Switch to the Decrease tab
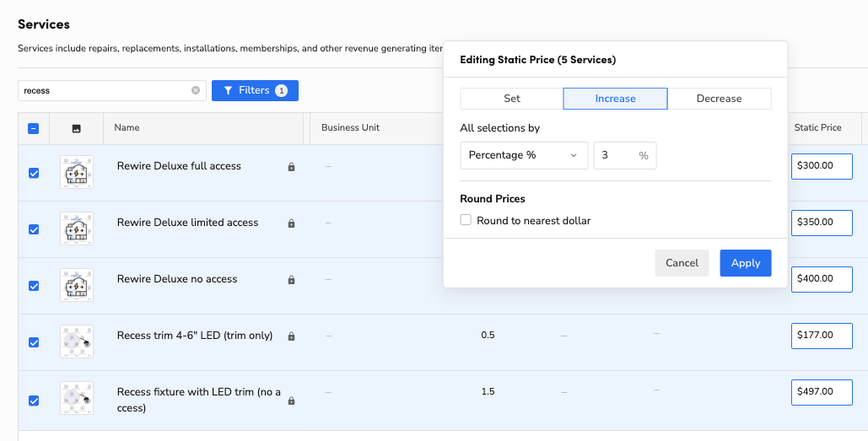Viewport: 868px width, 441px height. coord(719,99)
